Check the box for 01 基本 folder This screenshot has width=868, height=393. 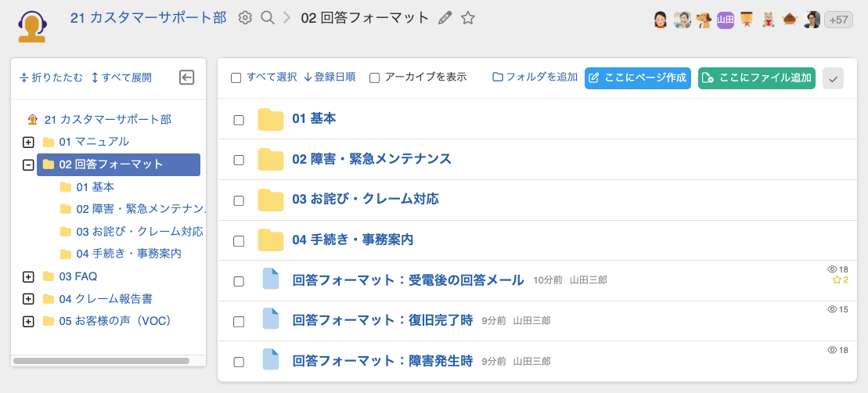(x=239, y=120)
